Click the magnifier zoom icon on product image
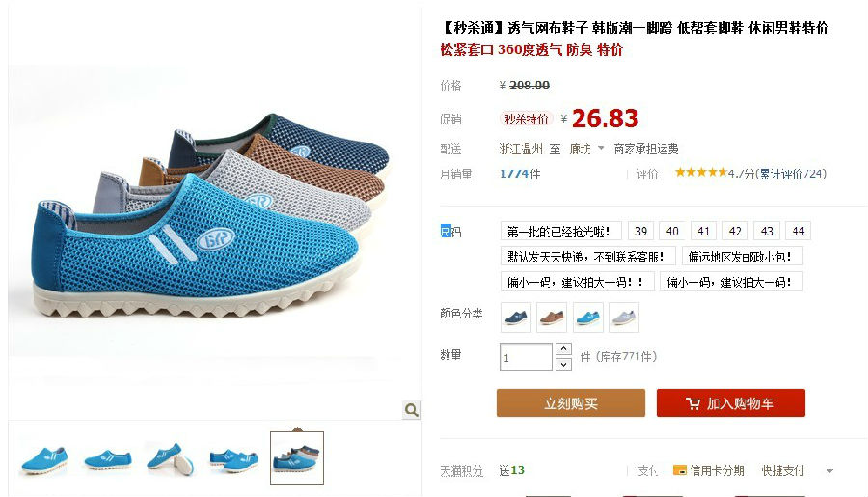 click(x=411, y=410)
